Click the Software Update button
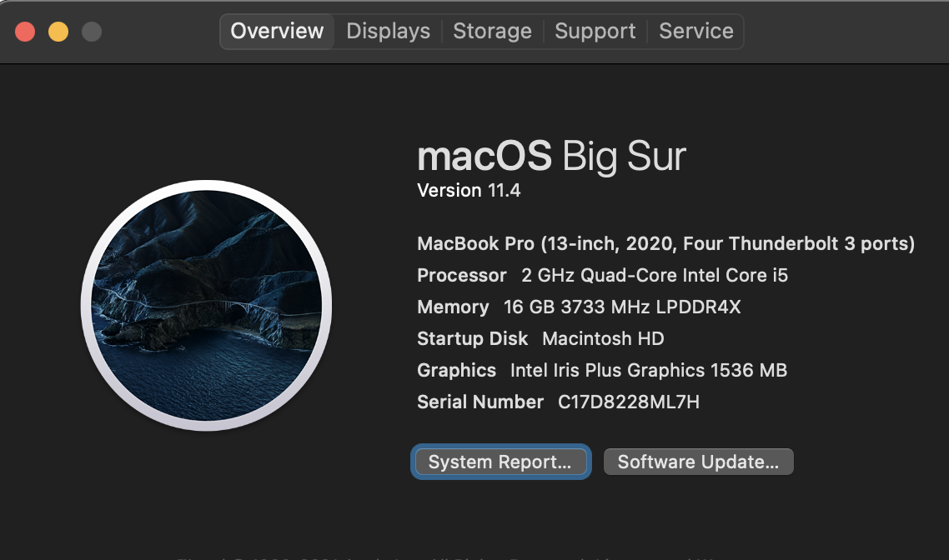The image size is (949, 560). (699, 462)
